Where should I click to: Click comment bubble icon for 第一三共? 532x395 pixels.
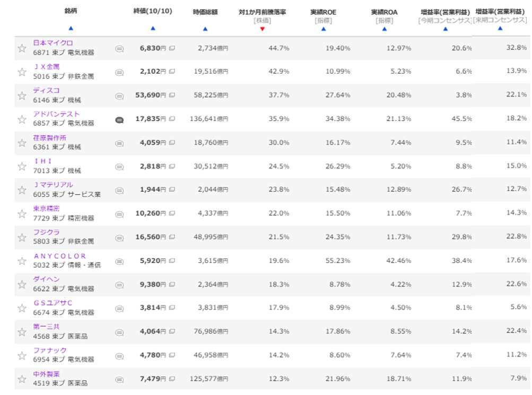119,332
